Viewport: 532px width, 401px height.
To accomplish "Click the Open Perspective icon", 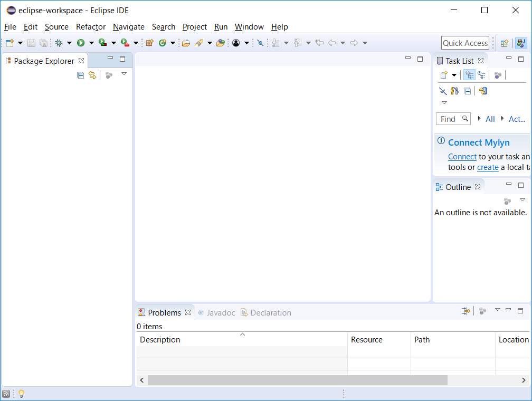I will coord(505,43).
